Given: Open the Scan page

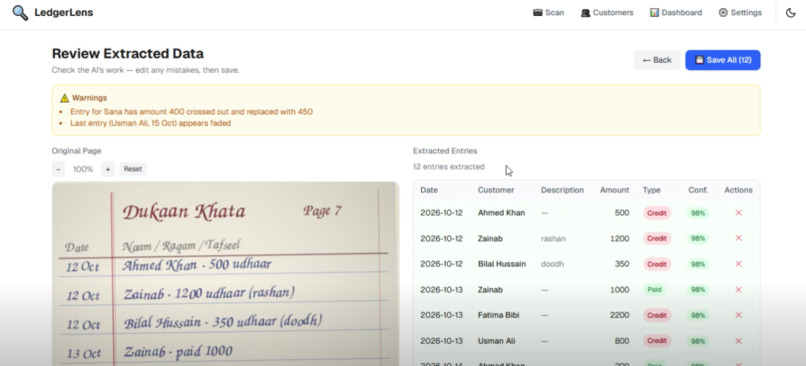Looking at the screenshot, I should [548, 13].
